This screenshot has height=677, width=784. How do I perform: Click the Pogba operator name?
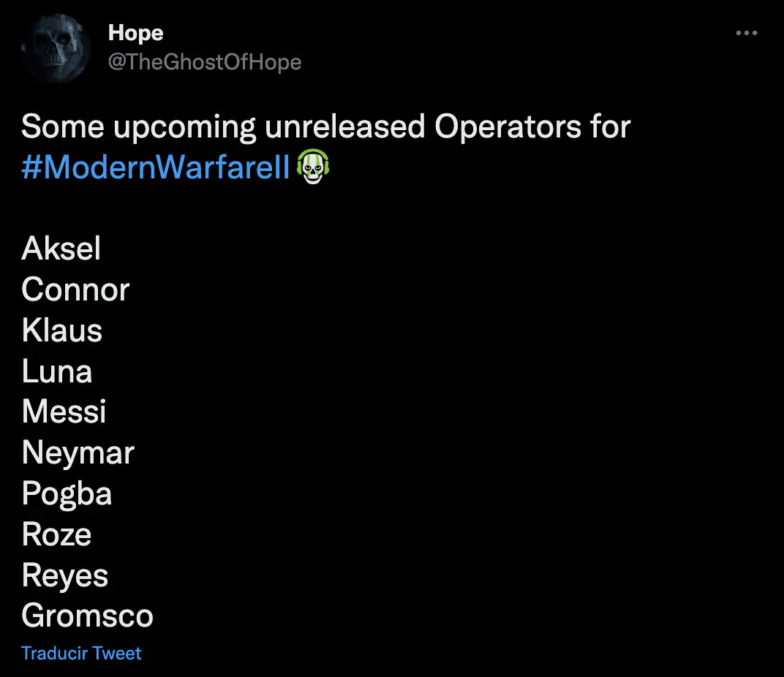[x=67, y=493]
